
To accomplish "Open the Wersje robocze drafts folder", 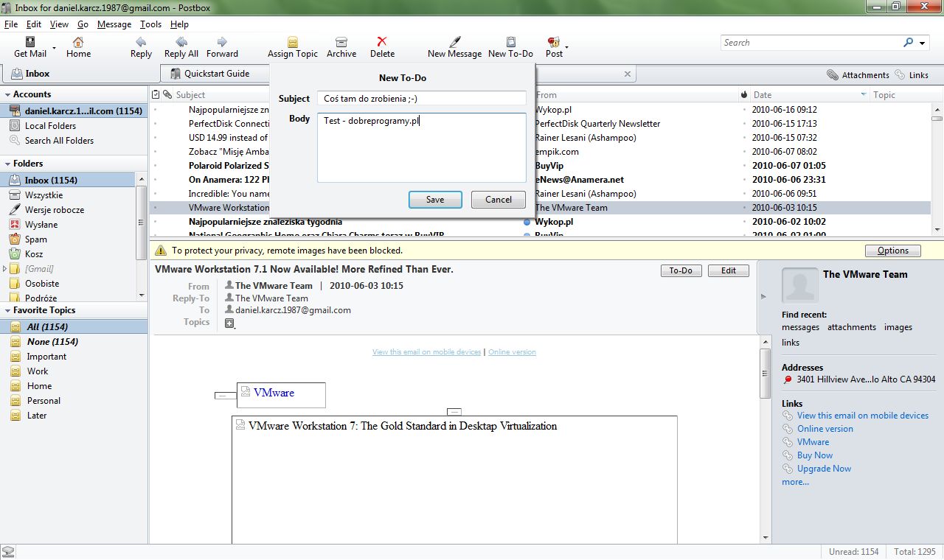I will point(55,210).
